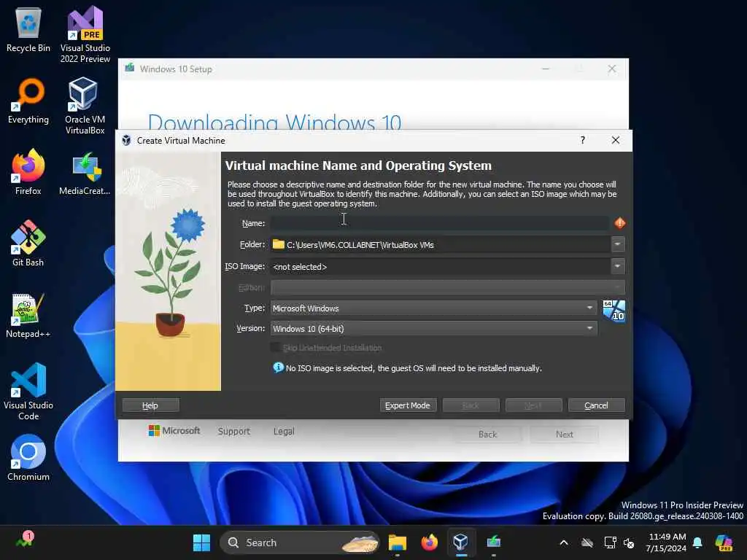Open the Version dropdown Windows 10 (64-bit)
This screenshot has width=747, height=560.
(433, 328)
